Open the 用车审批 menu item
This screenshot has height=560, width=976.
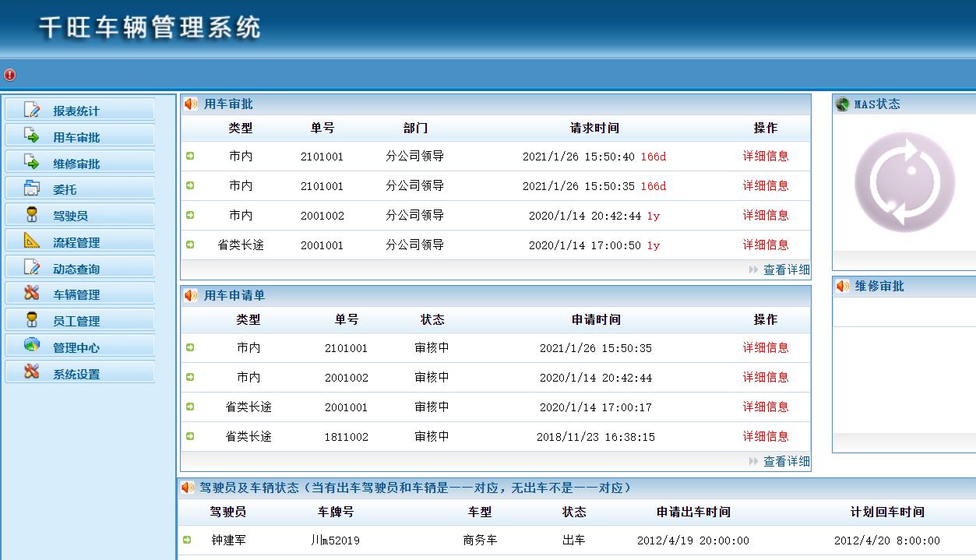pyautogui.click(x=76, y=138)
